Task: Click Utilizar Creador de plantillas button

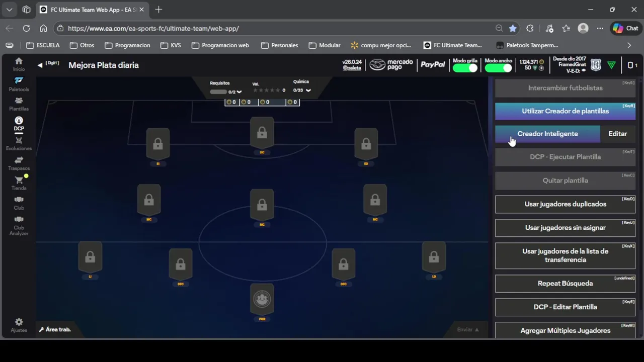Action: [565, 111]
